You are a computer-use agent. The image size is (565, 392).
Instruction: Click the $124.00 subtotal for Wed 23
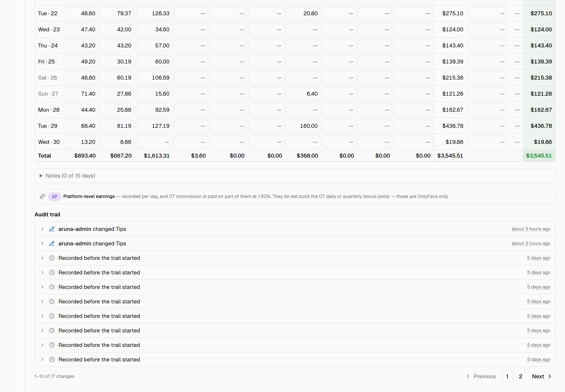(453, 29)
